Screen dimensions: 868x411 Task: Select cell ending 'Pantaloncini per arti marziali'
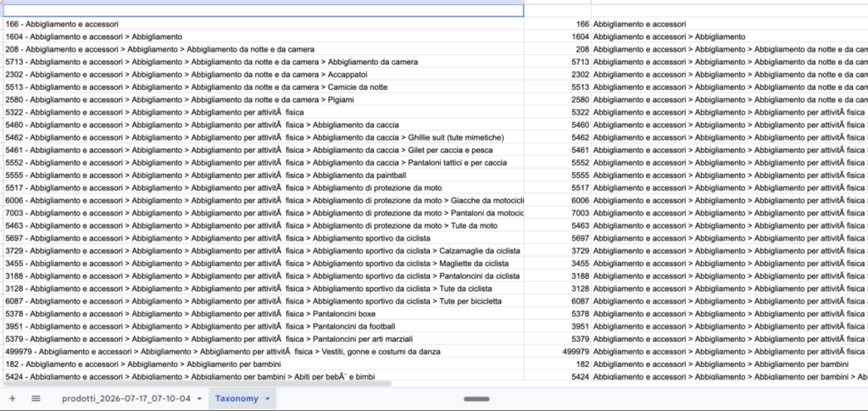(x=263, y=338)
